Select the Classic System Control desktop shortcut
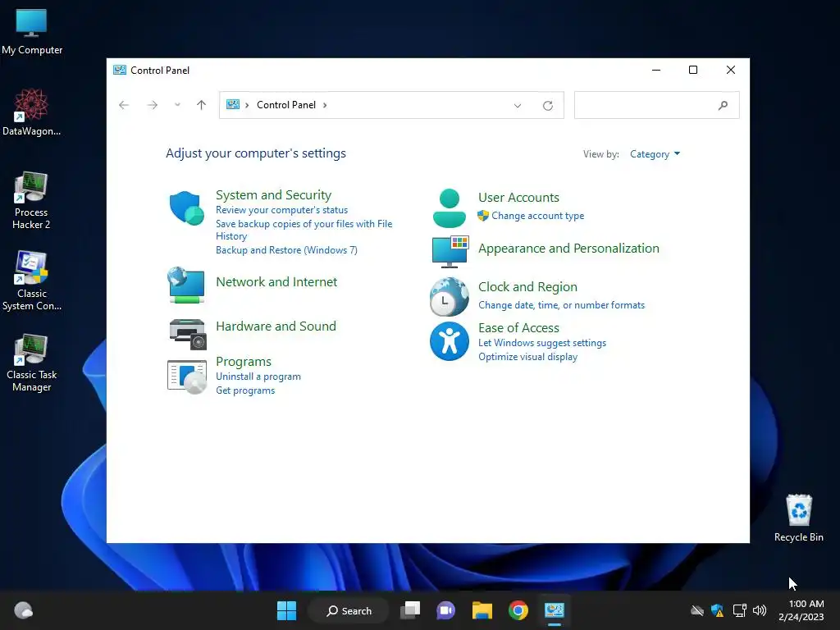Viewport: 840px width, 630px height. point(32,281)
